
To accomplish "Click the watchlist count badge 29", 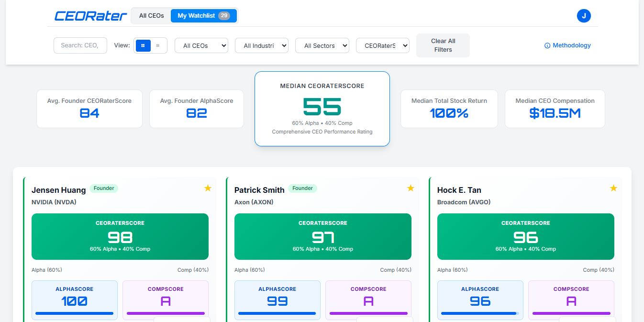I will [224, 16].
